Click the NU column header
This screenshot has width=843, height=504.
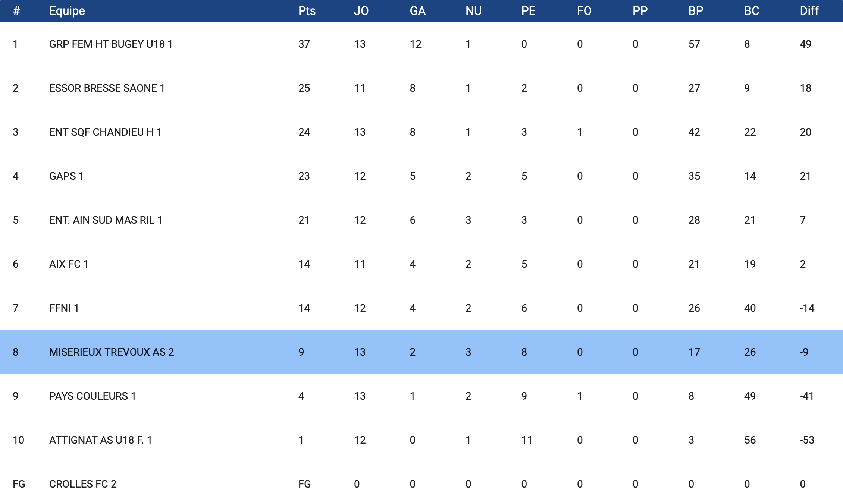(473, 11)
